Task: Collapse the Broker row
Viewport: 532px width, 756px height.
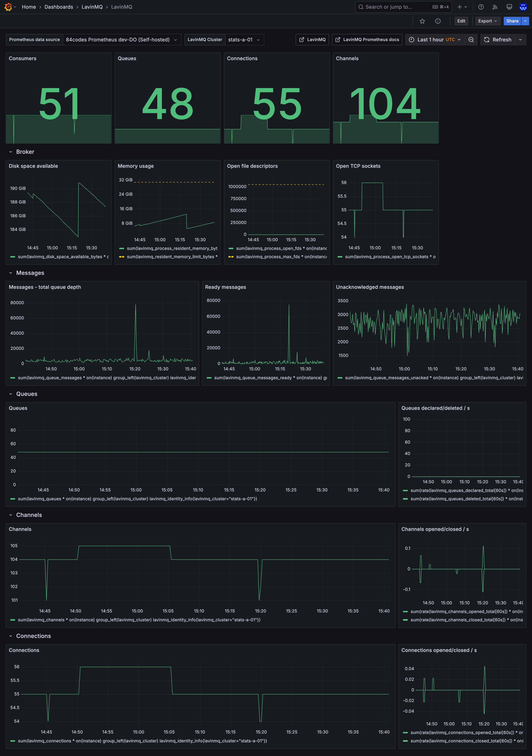Action: tap(25, 152)
